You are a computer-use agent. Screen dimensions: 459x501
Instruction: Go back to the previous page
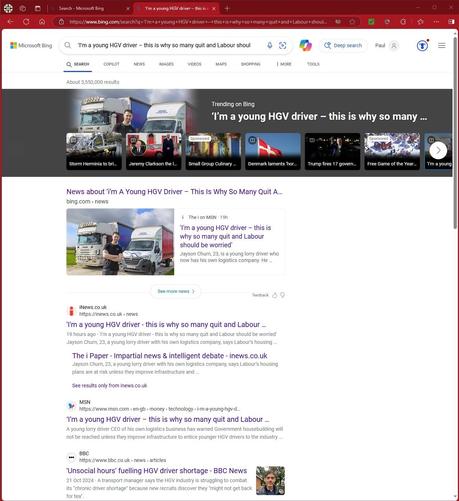tap(10, 22)
